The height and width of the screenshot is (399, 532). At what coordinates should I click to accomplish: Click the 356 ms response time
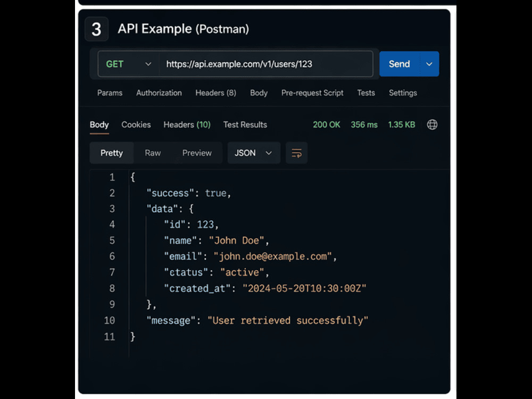click(x=364, y=125)
